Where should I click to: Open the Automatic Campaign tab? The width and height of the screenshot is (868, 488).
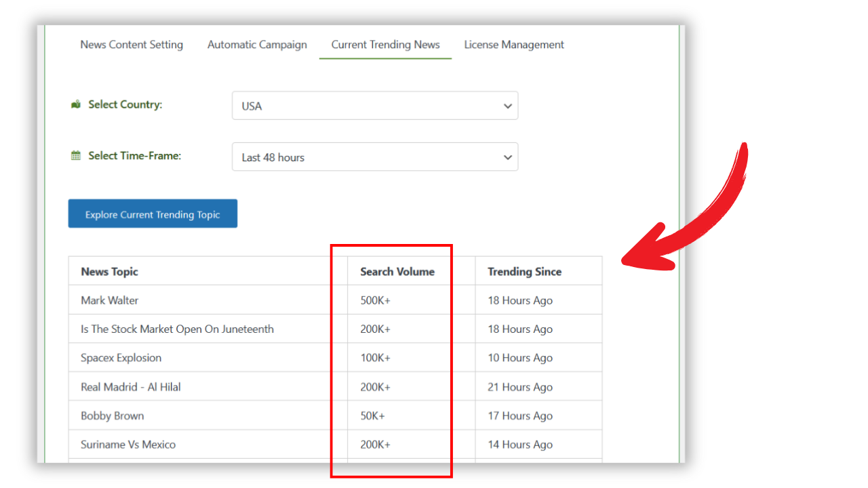[257, 45]
